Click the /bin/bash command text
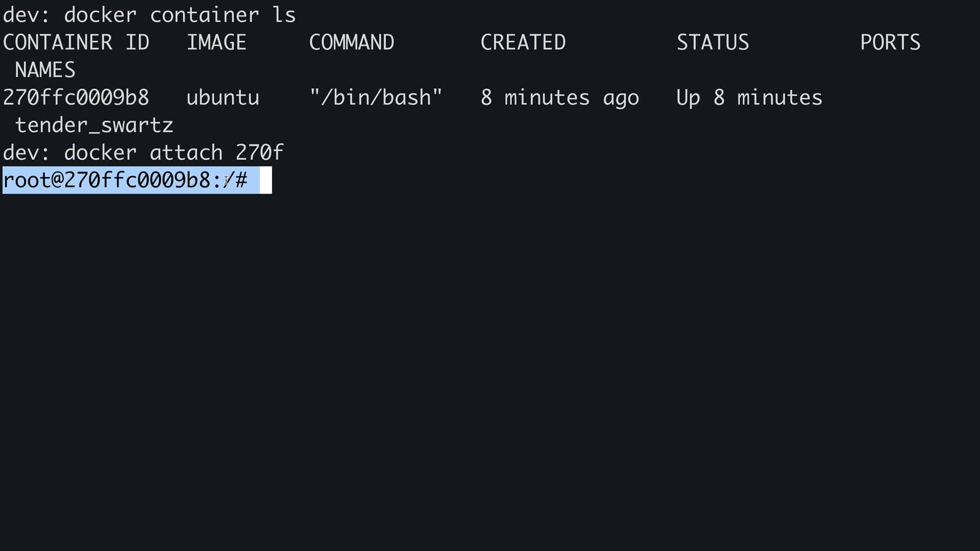This screenshot has height=551, width=980. point(376,97)
